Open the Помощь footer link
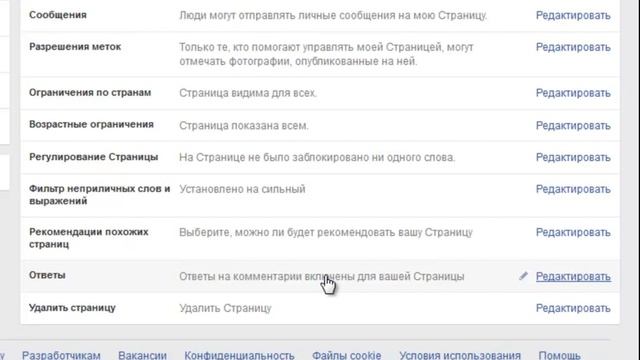 [559, 355]
